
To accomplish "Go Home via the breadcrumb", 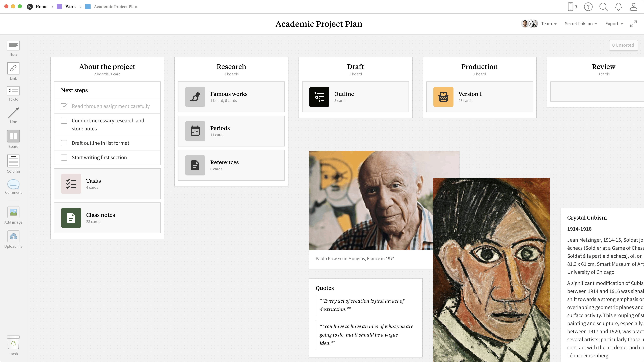I will 41,7.
